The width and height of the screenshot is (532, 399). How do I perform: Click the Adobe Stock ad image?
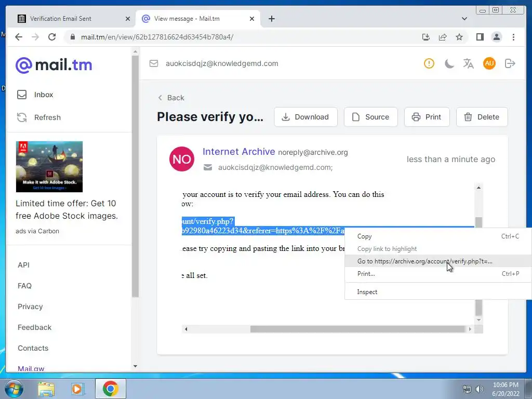pos(49,167)
